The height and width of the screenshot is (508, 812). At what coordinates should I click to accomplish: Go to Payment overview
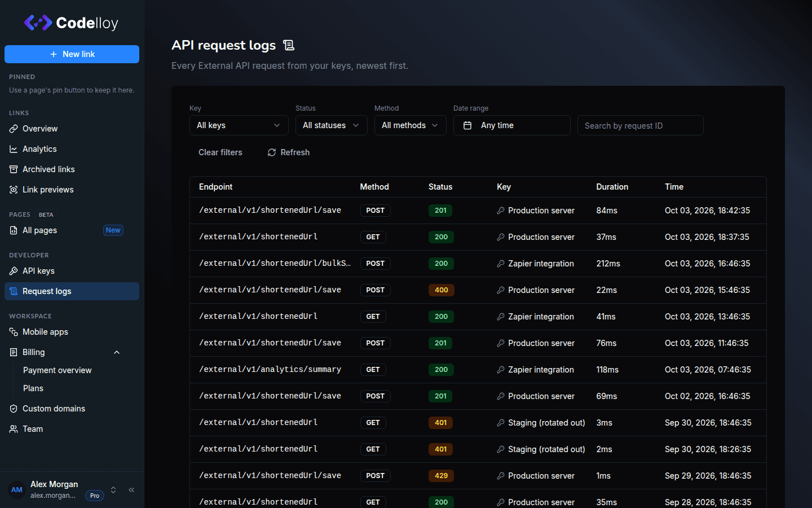click(57, 370)
